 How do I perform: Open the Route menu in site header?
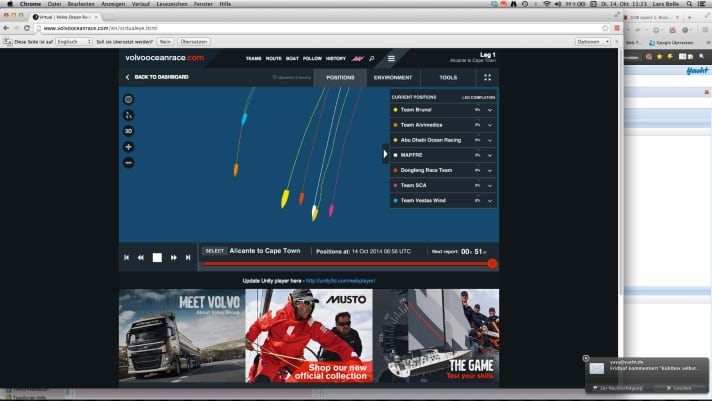tap(273, 59)
